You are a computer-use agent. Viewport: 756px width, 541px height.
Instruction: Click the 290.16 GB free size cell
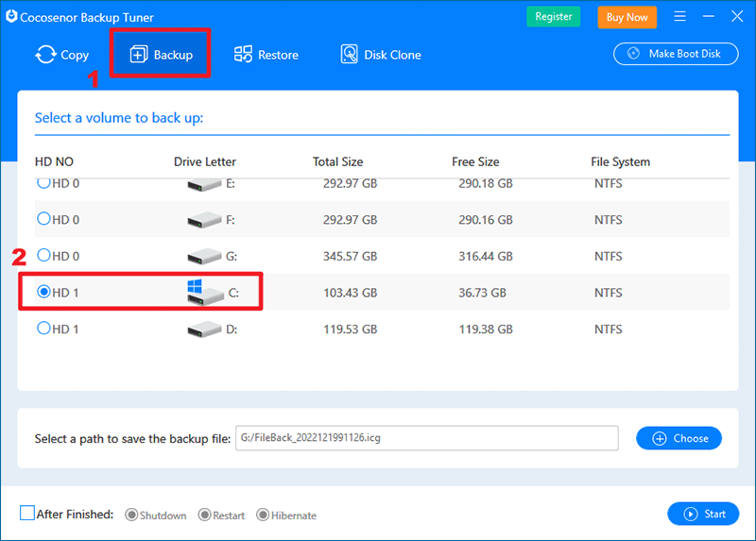tap(486, 220)
